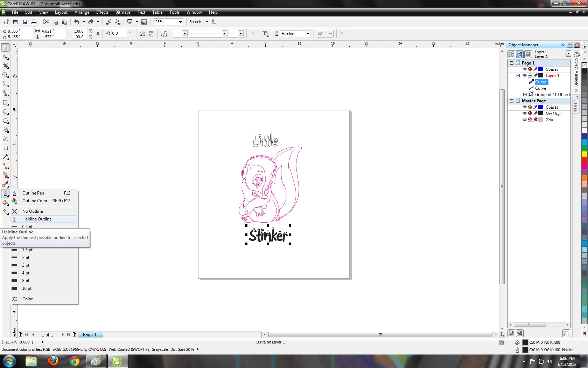Click the Paste icon in the toolbar
Image resolution: width=588 pixels, height=368 pixels.
tap(64, 22)
